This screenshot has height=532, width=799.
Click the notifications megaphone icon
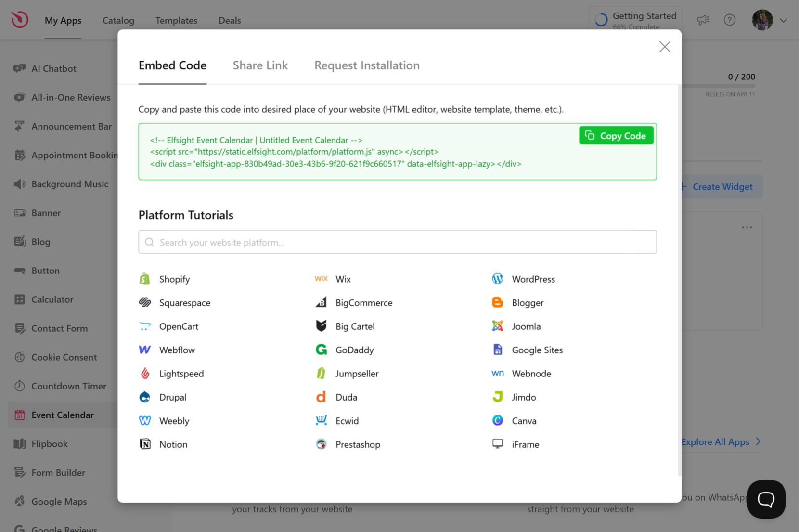pyautogui.click(x=703, y=20)
